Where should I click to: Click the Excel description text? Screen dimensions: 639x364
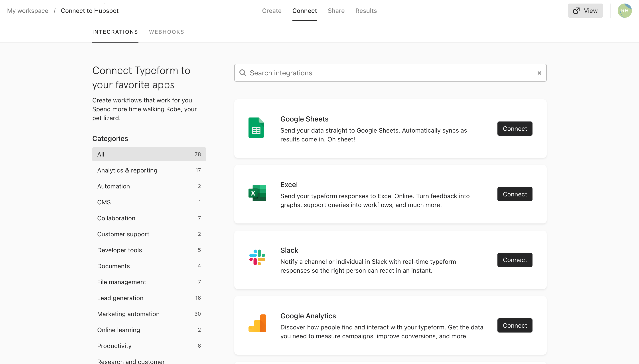point(375,200)
